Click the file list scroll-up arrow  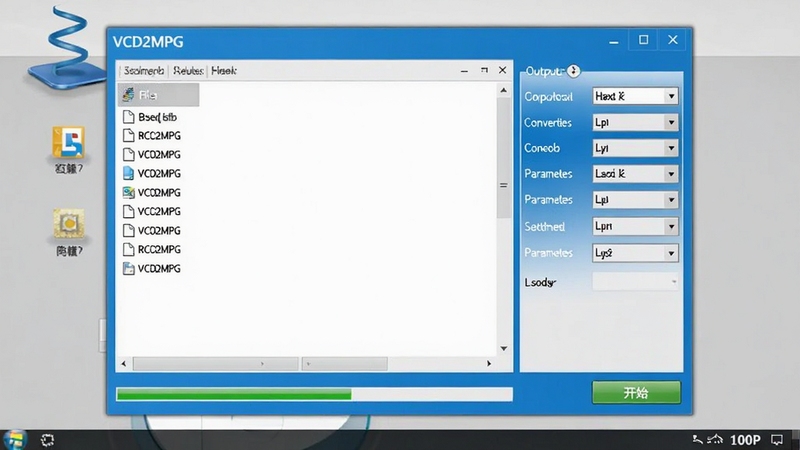coord(504,90)
